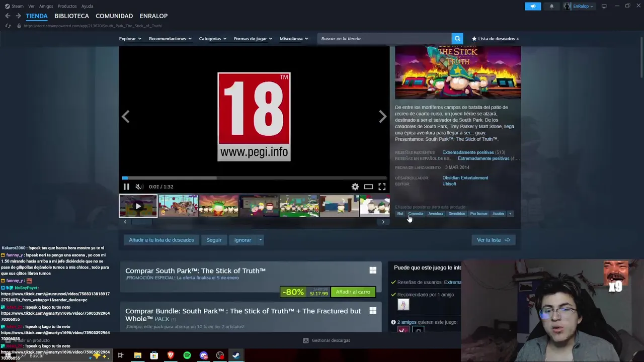Switch to the COMUNIDAD tab

[x=114, y=16]
